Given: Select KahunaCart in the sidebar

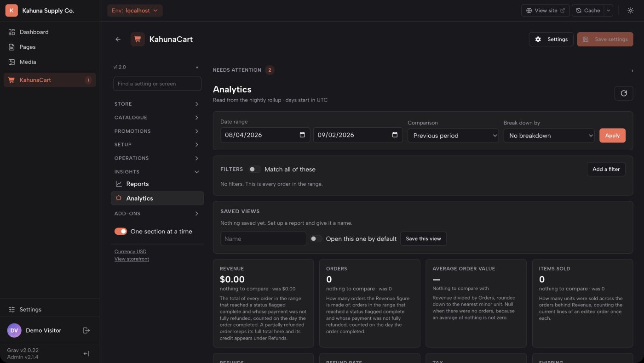Looking at the screenshot, I should tap(50, 80).
